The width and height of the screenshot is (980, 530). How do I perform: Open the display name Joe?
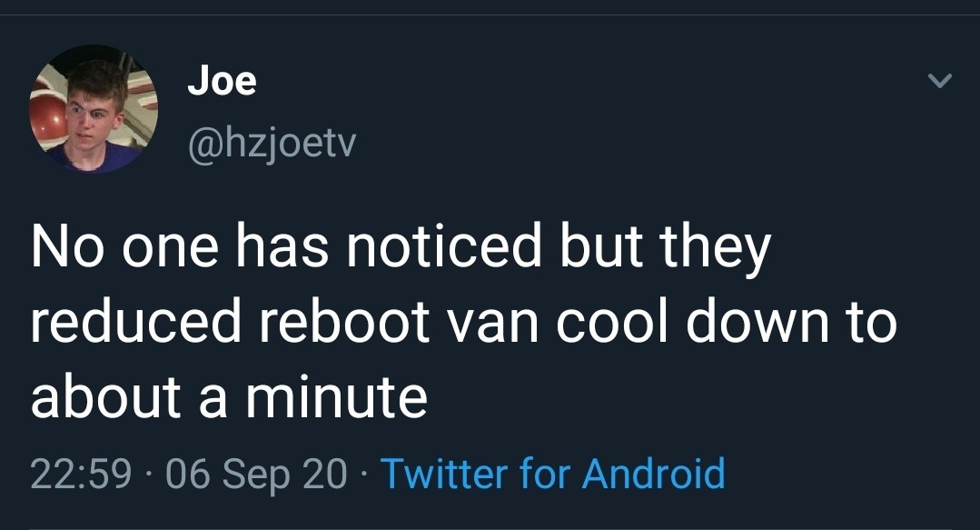(223, 82)
